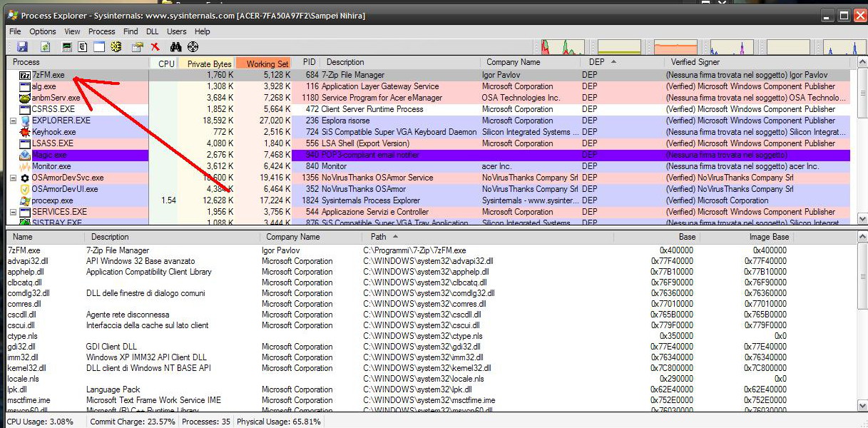Collapse the OSArmorDevSvc.exe tree node
This screenshot has height=428, width=868.
click(x=13, y=178)
